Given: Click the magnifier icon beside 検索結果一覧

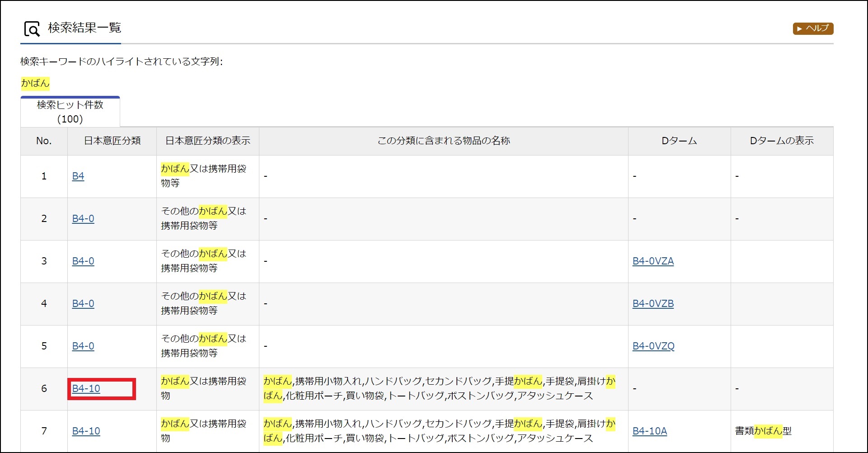Looking at the screenshot, I should click(32, 29).
